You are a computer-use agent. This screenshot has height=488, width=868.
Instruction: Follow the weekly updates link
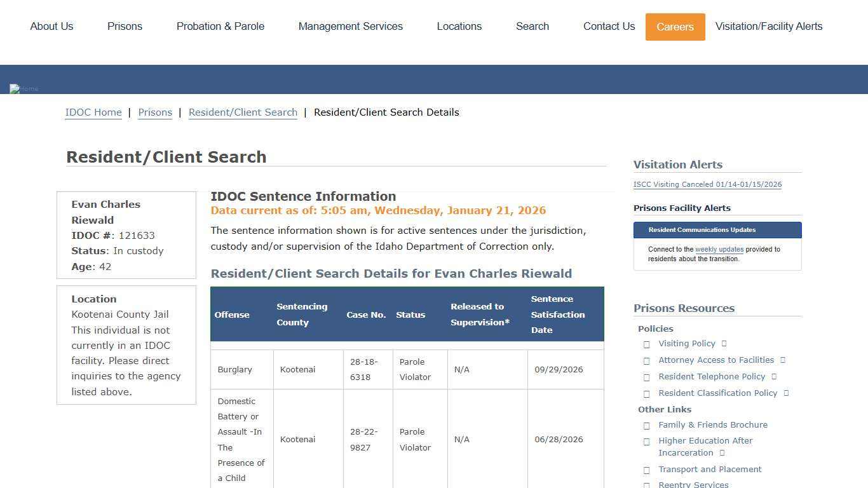tap(719, 249)
